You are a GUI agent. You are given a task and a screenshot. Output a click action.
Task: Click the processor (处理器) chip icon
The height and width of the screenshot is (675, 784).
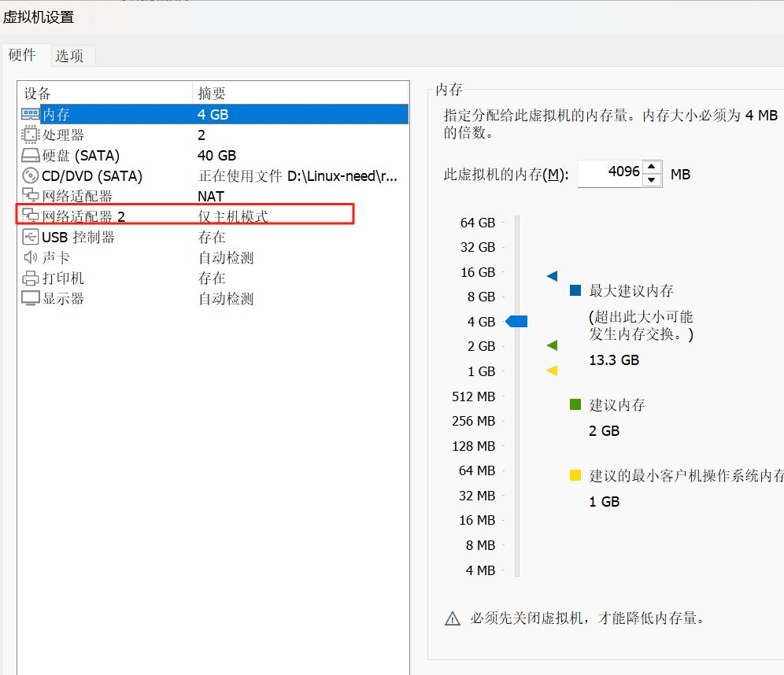[x=30, y=135]
